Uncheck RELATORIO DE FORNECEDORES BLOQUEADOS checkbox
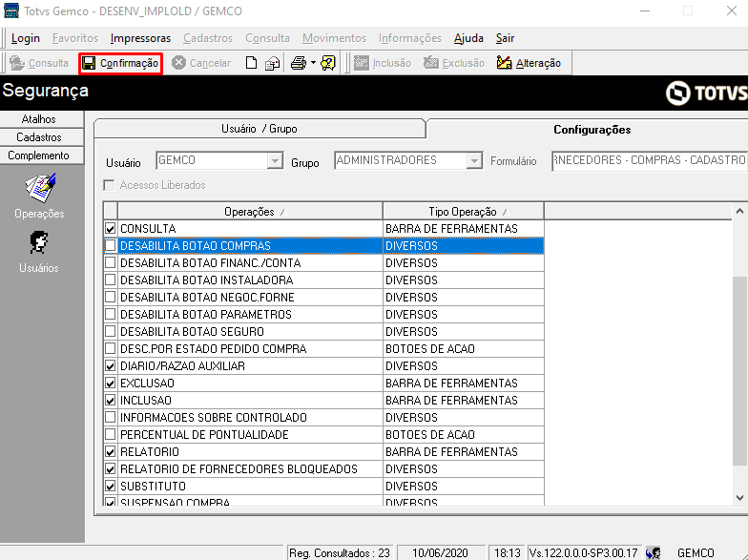Screen dimensions: 748x560 tap(111, 469)
